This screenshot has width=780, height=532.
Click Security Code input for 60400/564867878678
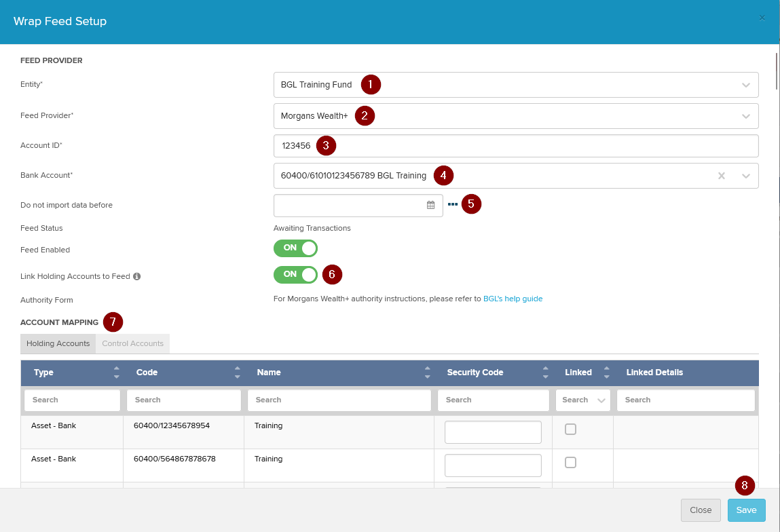[493, 465]
